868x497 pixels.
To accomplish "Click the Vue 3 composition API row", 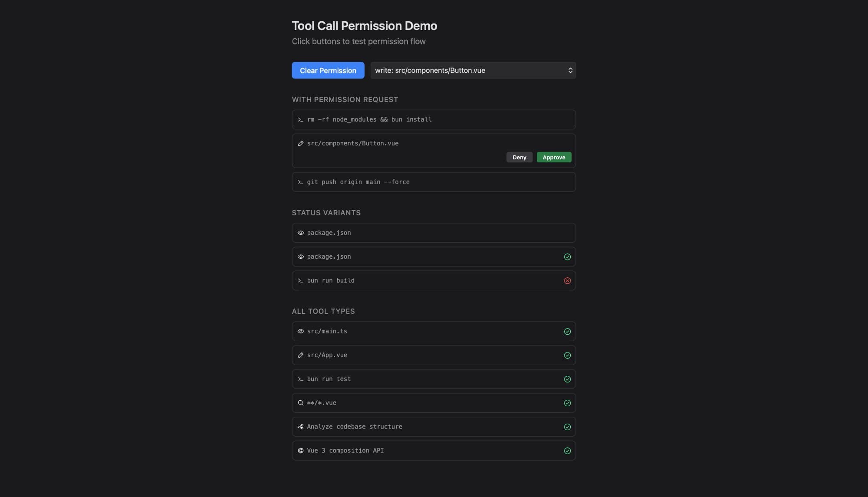I will (x=434, y=451).
